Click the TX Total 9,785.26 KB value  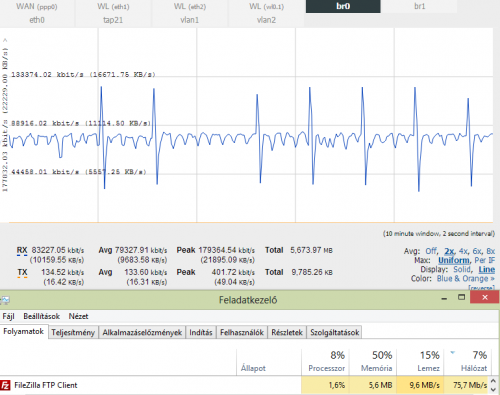pos(312,272)
